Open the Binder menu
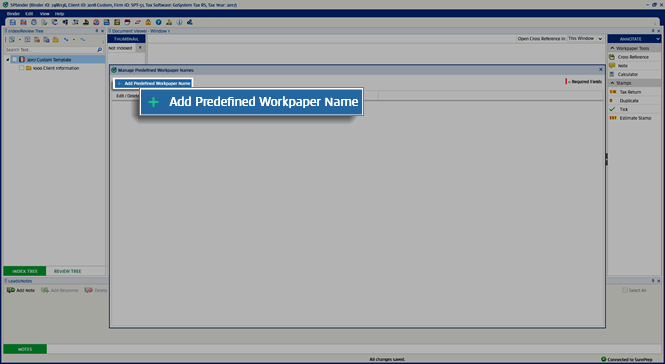 click(x=13, y=14)
